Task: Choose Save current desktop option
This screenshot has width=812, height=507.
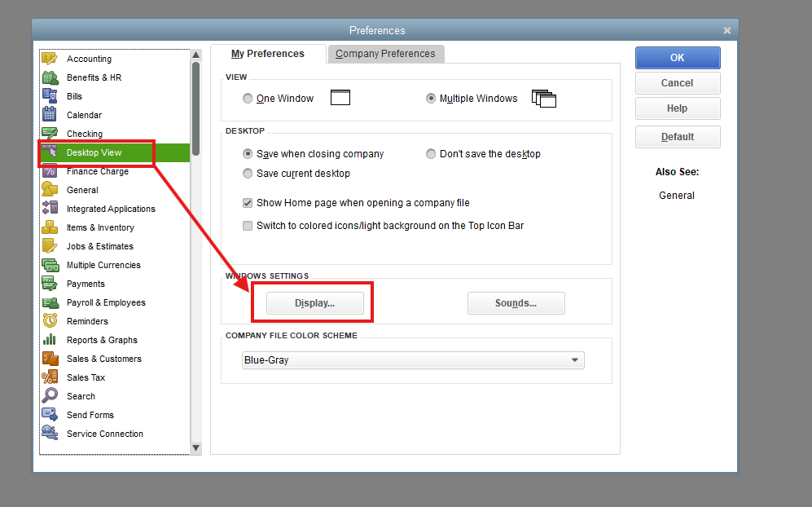Action: [x=248, y=174]
